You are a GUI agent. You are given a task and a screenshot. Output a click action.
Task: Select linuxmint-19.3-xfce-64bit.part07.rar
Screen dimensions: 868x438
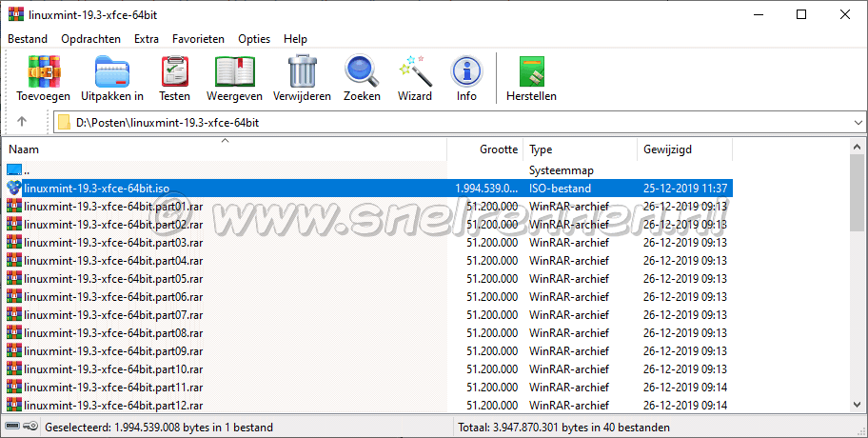(x=113, y=314)
